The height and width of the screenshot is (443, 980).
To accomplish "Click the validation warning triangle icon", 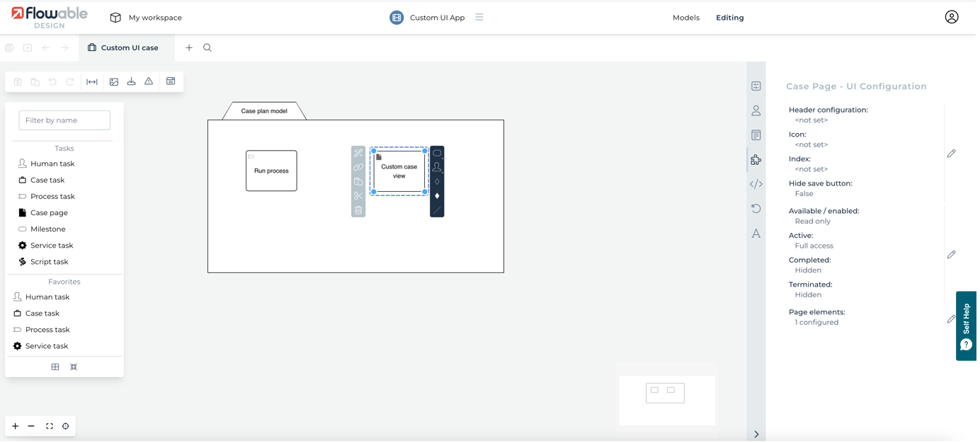I will (149, 81).
